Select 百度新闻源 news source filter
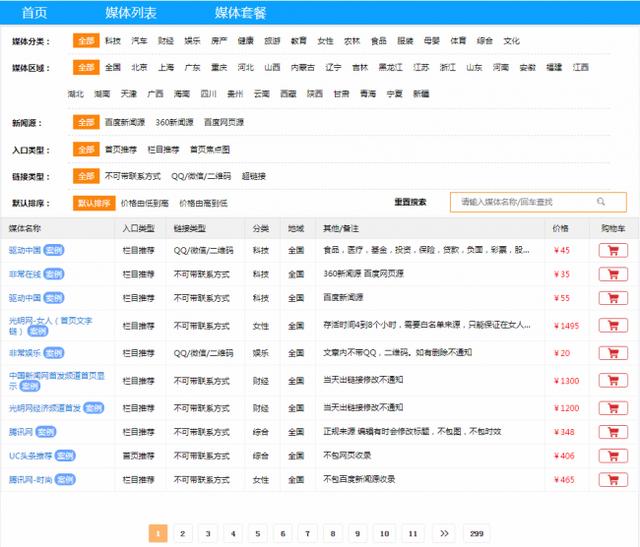 coord(125,122)
